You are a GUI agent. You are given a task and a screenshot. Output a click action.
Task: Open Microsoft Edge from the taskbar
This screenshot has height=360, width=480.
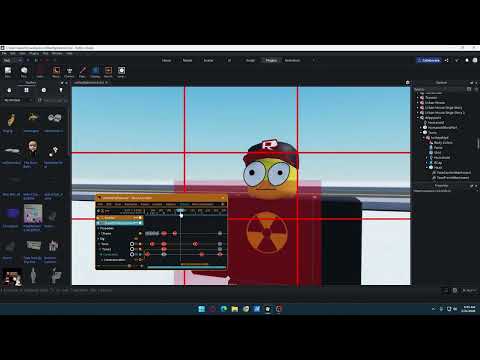point(224,309)
